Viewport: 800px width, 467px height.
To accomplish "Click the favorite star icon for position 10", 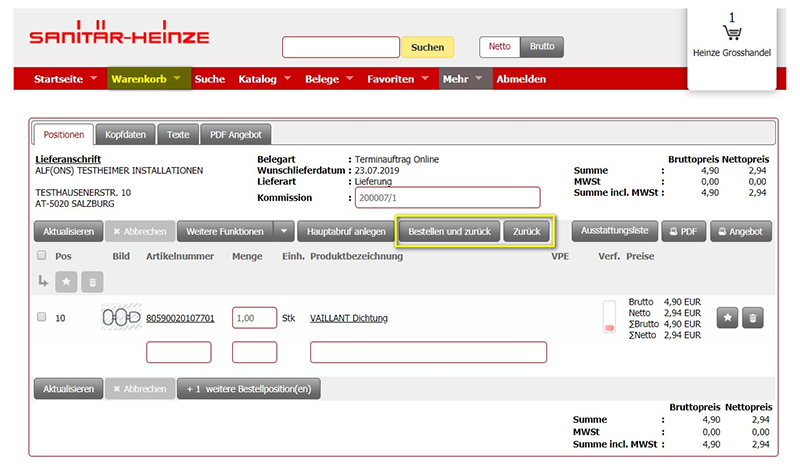I will 728,318.
